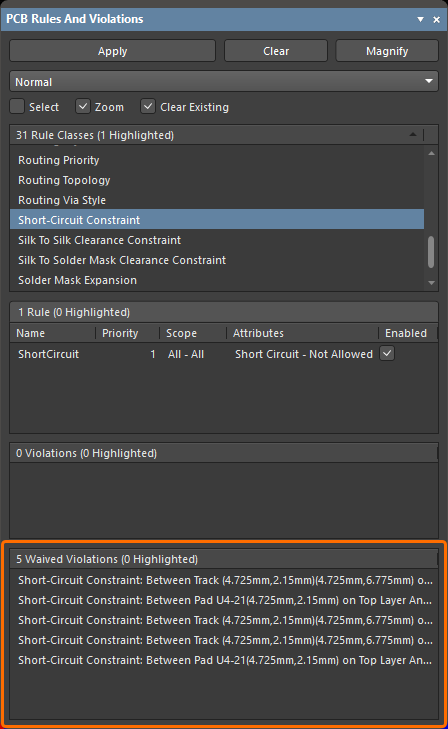Enable the Select checkbox
This screenshot has height=729, width=448.
tap(17, 106)
